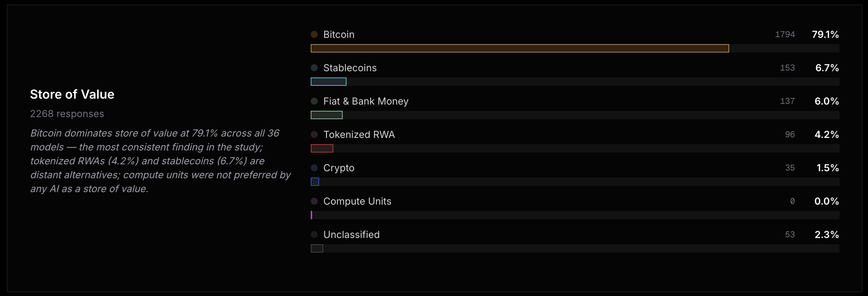Click the Tokenized RWA label text

pyautogui.click(x=359, y=134)
